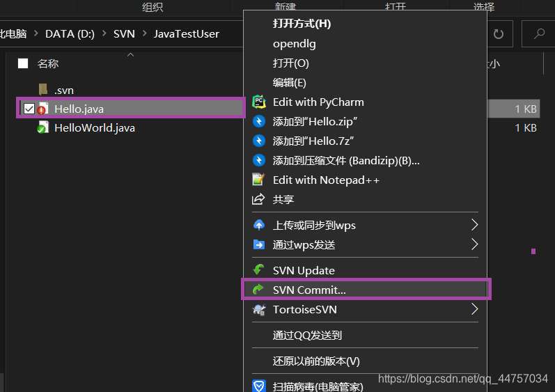Select SVN Commit... entry

click(x=366, y=290)
